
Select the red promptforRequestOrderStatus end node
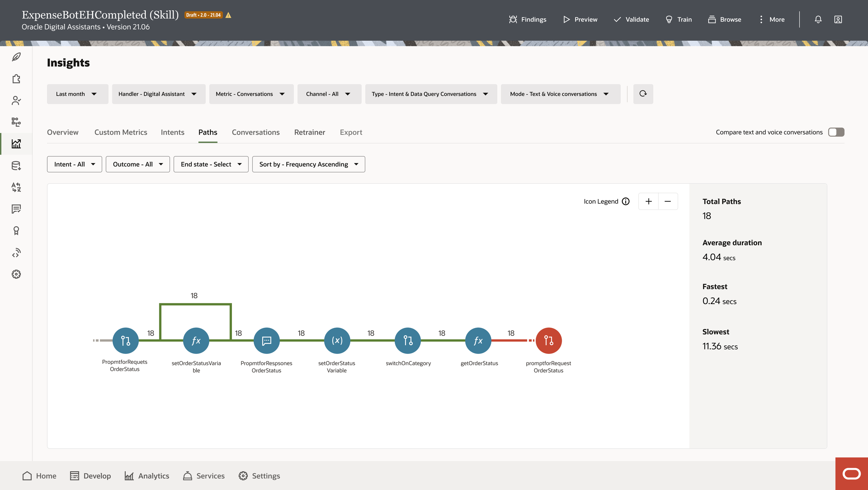[x=548, y=341]
